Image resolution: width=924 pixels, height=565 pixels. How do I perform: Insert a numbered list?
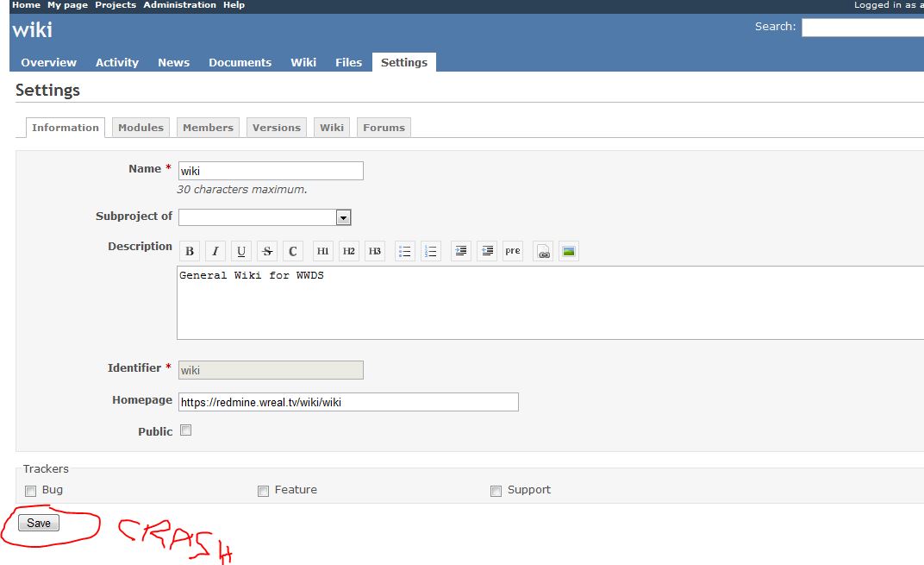(x=431, y=252)
